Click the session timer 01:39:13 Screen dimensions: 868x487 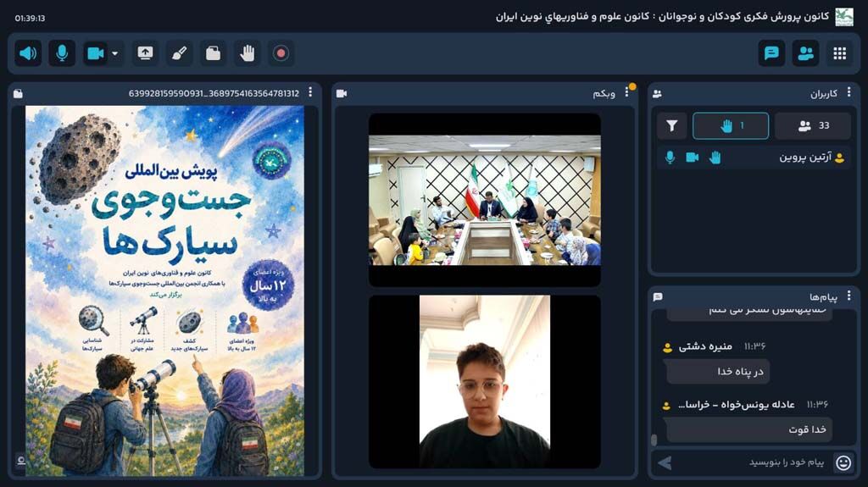(x=30, y=19)
